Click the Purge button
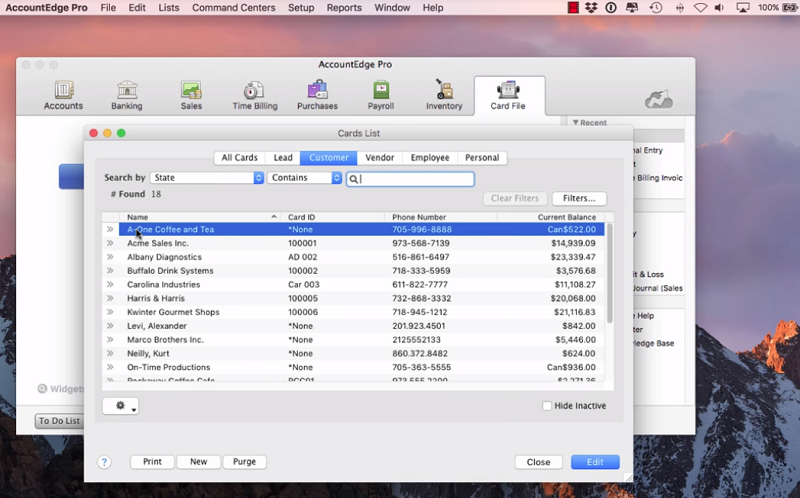The image size is (800, 498). (x=244, y=462)
